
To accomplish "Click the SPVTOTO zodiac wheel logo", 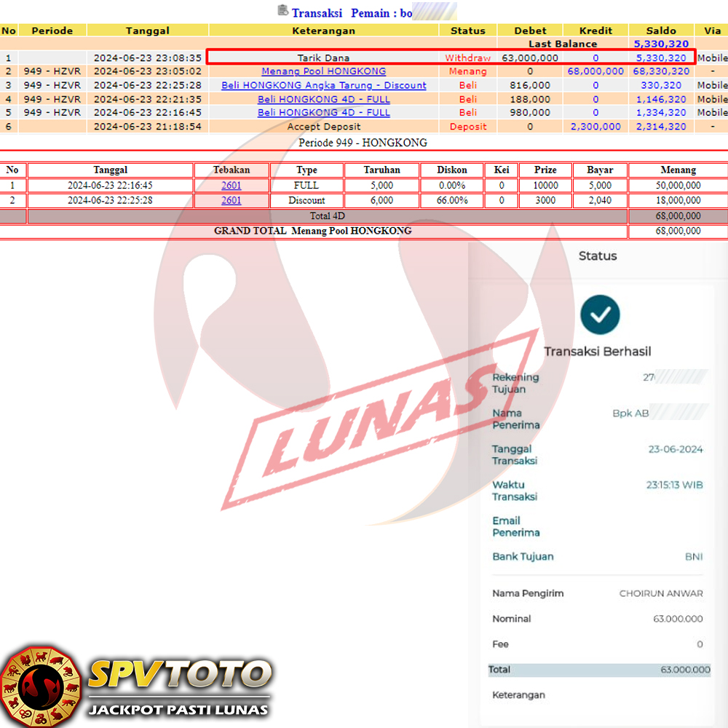I will (41, 685).
